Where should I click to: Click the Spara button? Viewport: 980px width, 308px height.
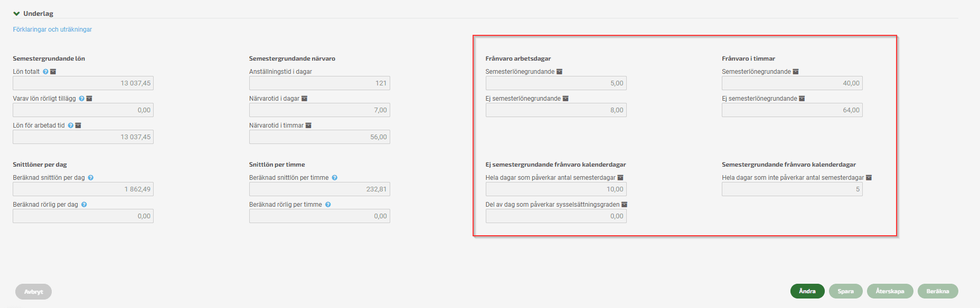pos(845,291)
